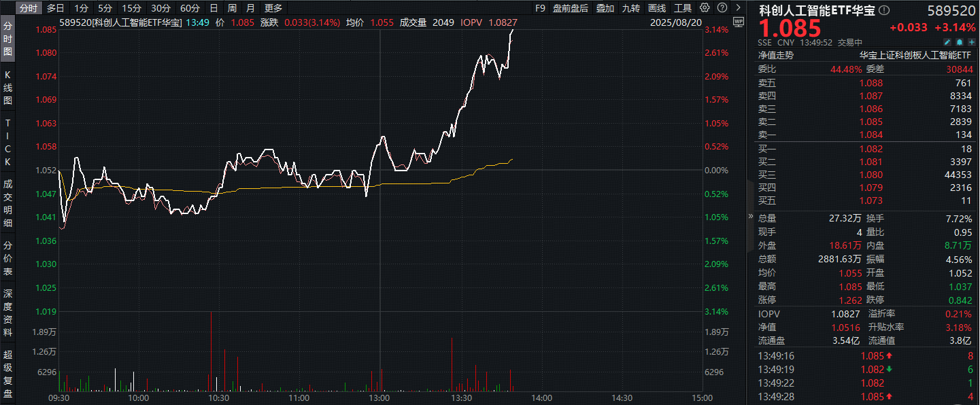Screen dimensions: 980x405
Task: Expand hidden toolbar items via right chevron
Action: [x=737, y=9]
